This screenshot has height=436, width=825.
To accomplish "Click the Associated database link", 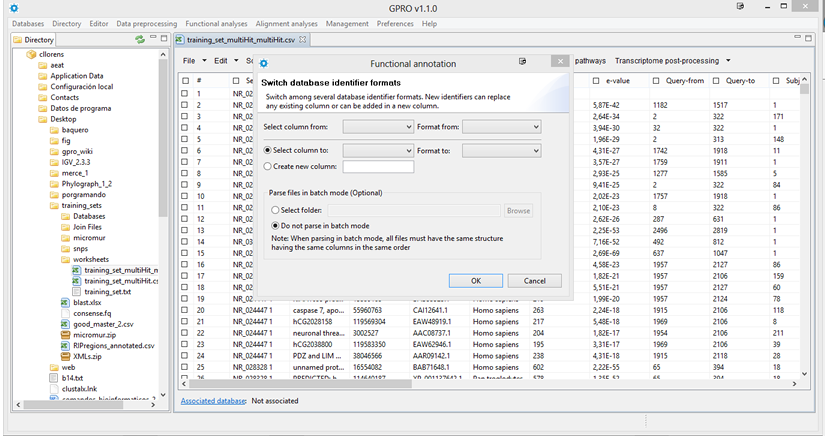I will 212,401.
